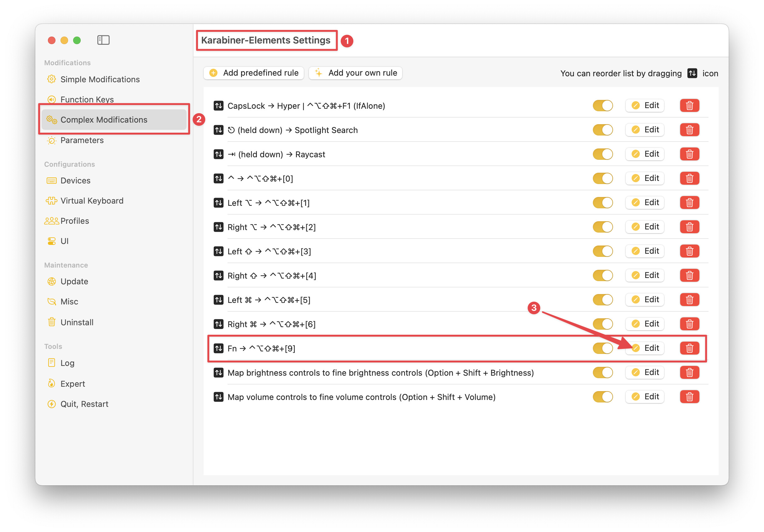The width and height of the screenshot is (764, 532).
Task: Turn off the Fn rule switch
Action: pyautogui.click(x=602, y=348)
